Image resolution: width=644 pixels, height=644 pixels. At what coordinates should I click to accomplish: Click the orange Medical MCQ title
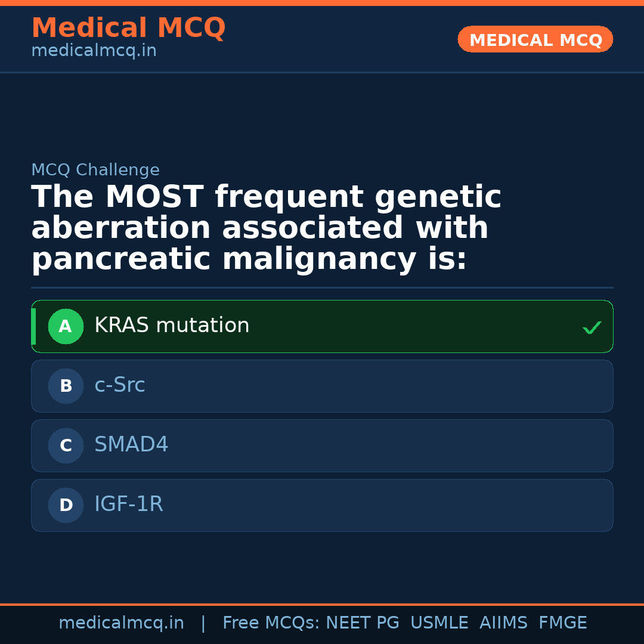[128, 28]
